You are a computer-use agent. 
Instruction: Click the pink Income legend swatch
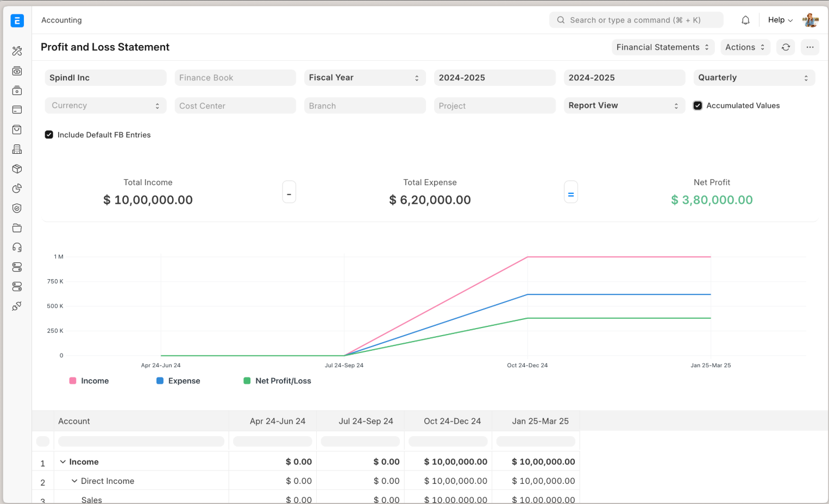[x=73, y=381]
